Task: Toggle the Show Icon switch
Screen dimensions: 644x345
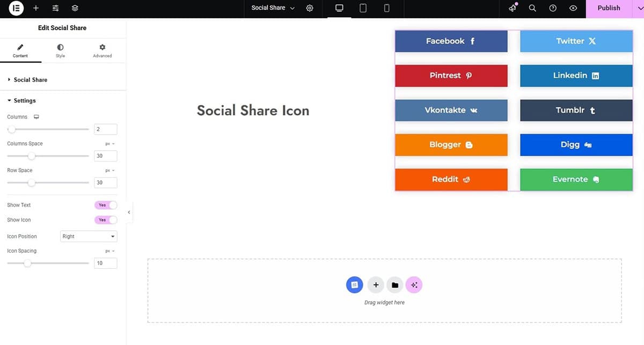Action: click(x=106, y=220)
